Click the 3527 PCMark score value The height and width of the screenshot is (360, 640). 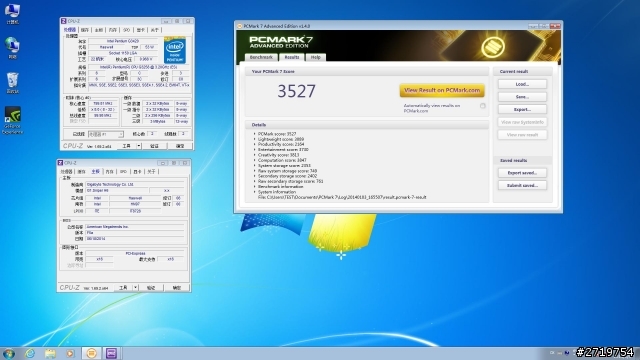(297, 91)
